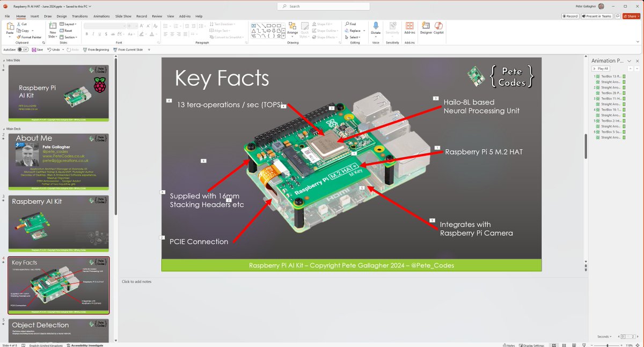Open the Review tab
The height and width of the screenshot is (347, 644).
(x=157, y=16)
